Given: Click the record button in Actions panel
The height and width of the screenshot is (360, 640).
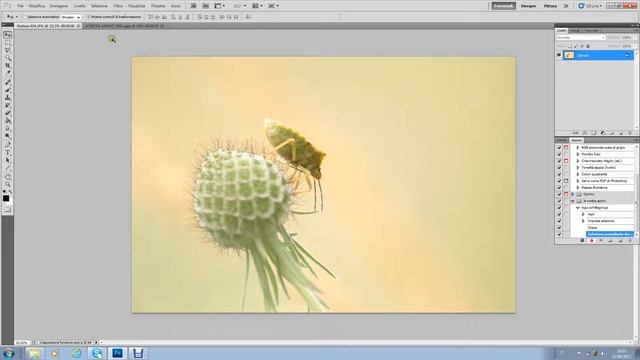Looking at the screenshot, I should (591, 241).
